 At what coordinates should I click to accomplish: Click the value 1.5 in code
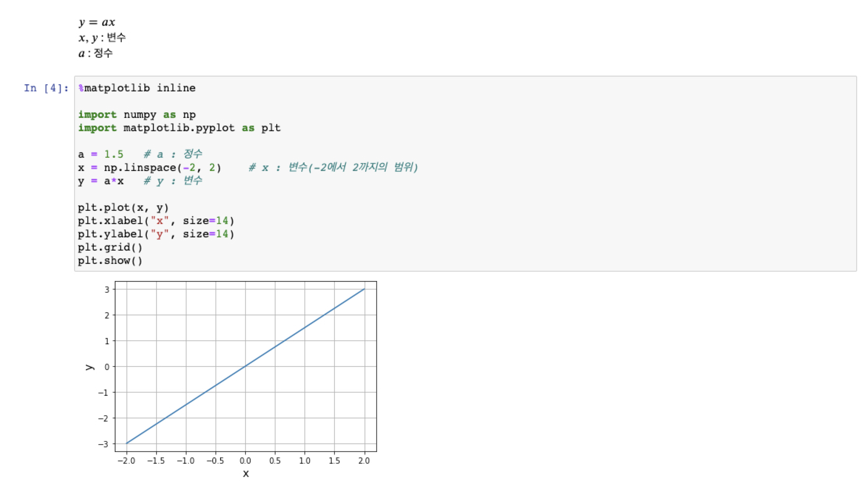coord(114,155)
